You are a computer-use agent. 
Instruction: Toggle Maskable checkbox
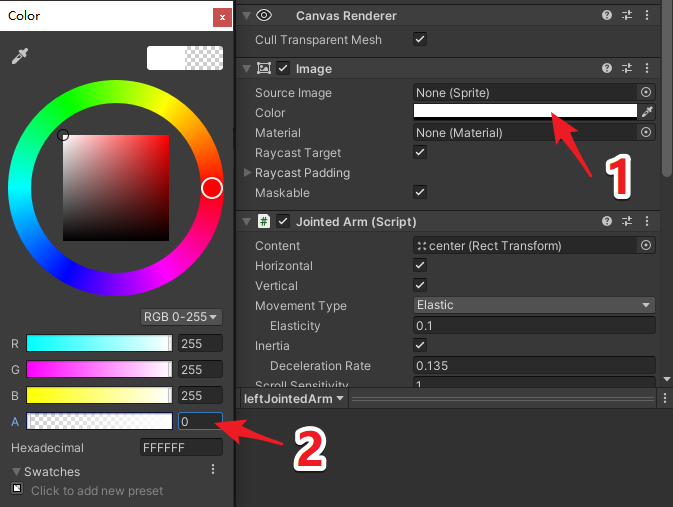point(420,192)
